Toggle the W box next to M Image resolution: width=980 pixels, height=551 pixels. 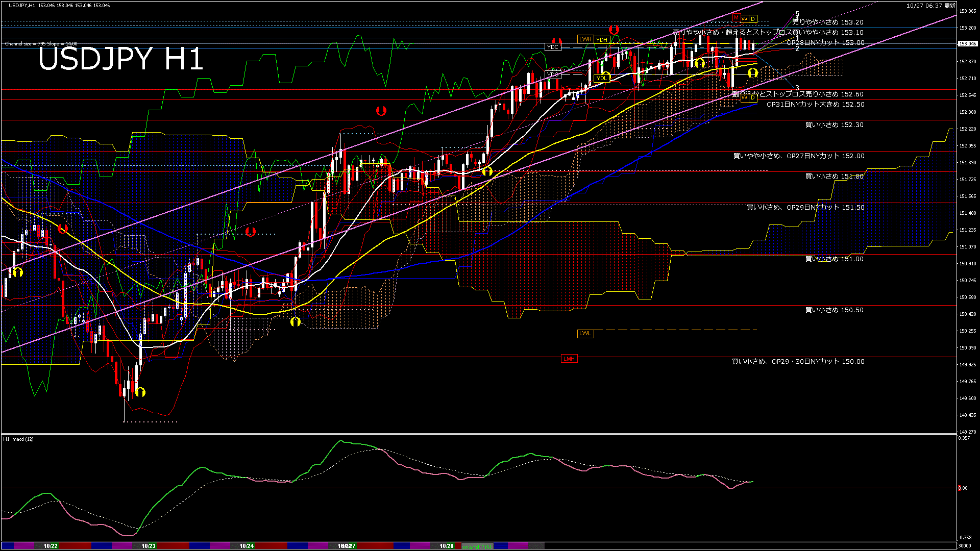click(744, 19)
